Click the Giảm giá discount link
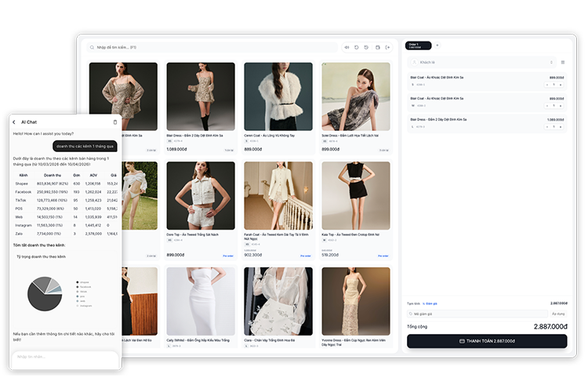Screen dimensions: 588x392 pyautogui.click(x=430, y=303)
